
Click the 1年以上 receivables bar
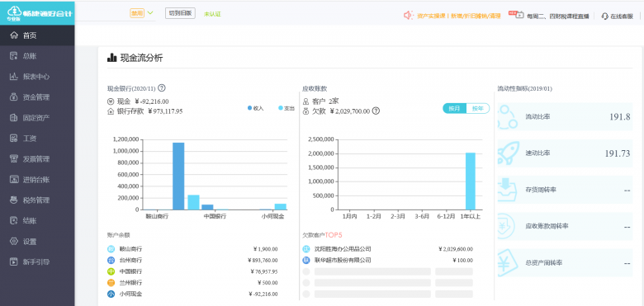471,181
